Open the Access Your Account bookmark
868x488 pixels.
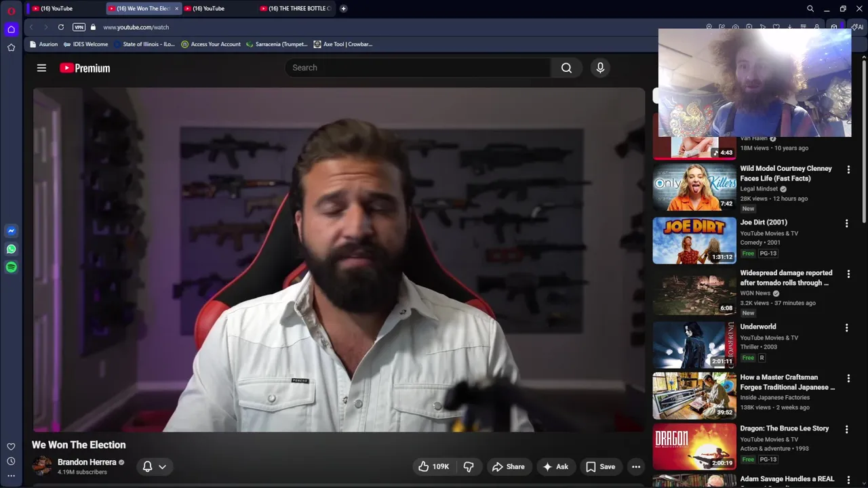pyautogui.click(x=211, y=44)
